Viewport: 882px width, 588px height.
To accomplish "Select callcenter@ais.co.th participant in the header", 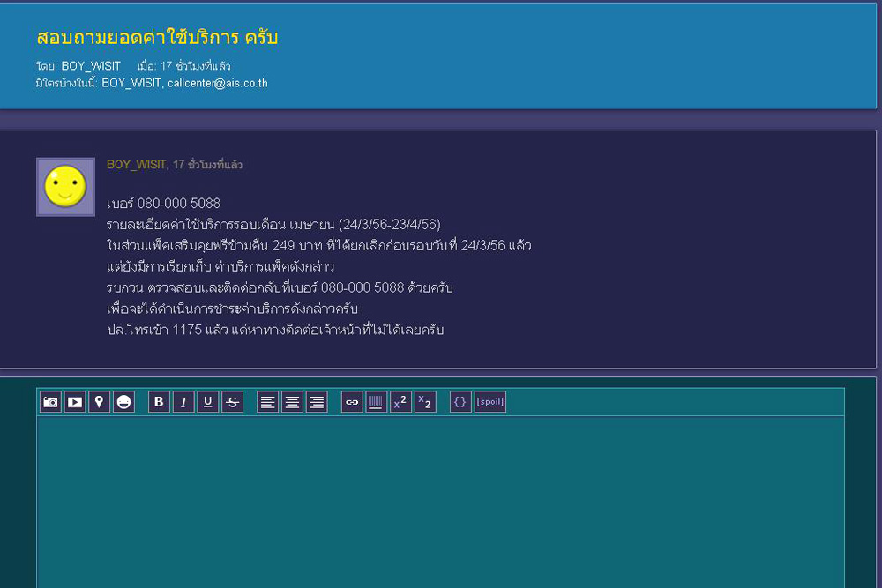I will click(218, 83).
